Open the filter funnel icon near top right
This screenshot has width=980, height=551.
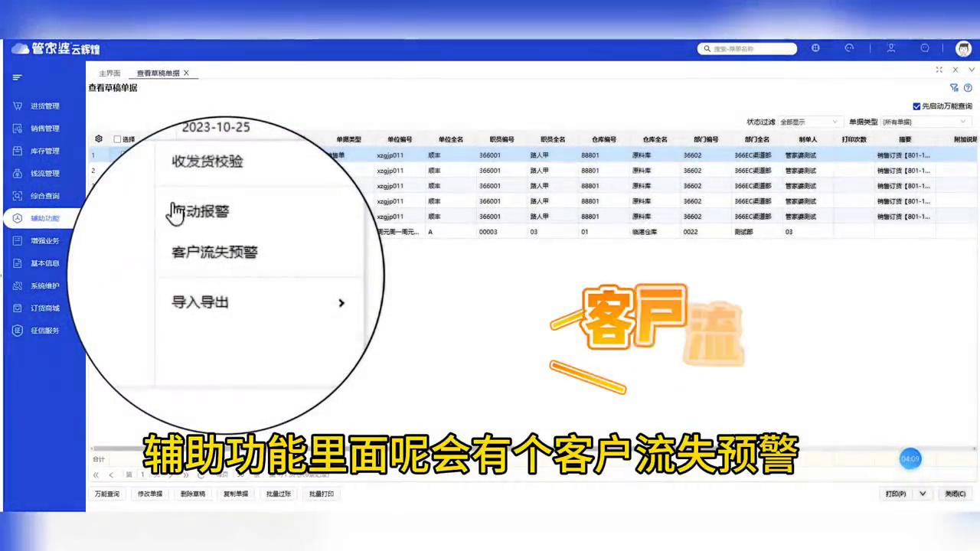(954, 87)
